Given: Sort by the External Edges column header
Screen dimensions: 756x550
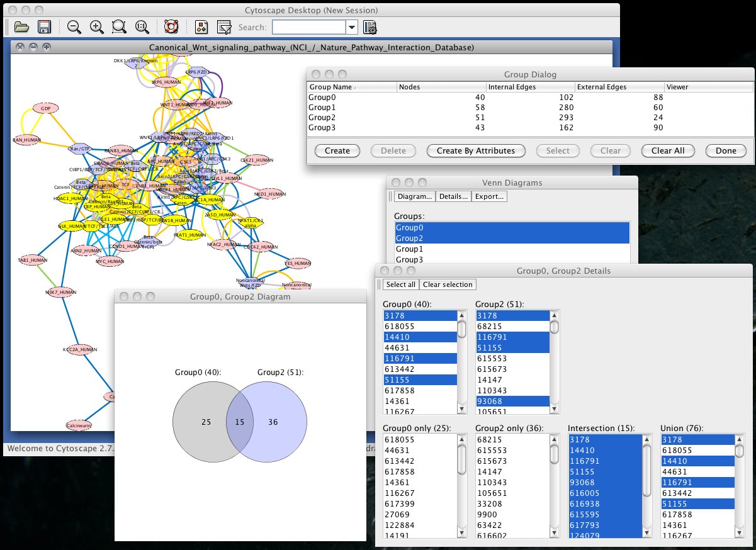Looking at the screenshot, I should click(x=620, y=87).
